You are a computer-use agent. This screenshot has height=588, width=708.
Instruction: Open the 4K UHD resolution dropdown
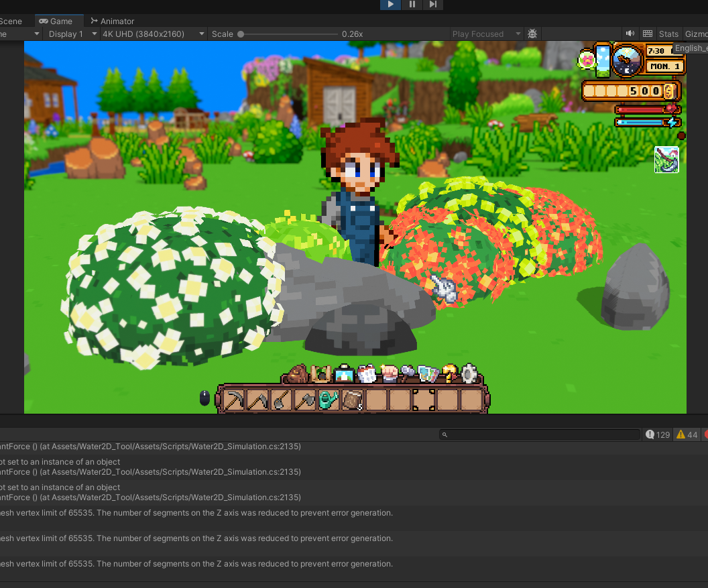153,34
